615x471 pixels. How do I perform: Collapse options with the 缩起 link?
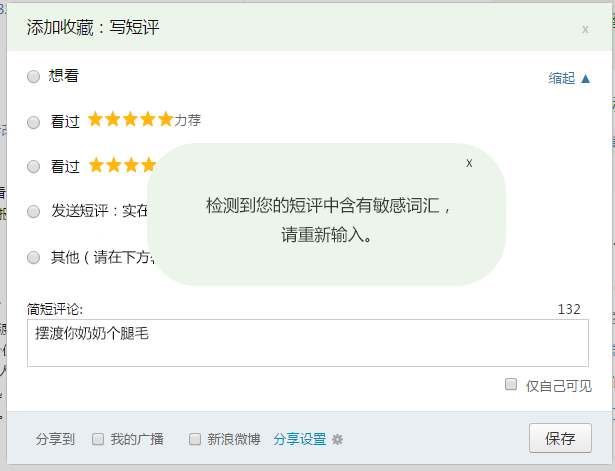[569, 78]
